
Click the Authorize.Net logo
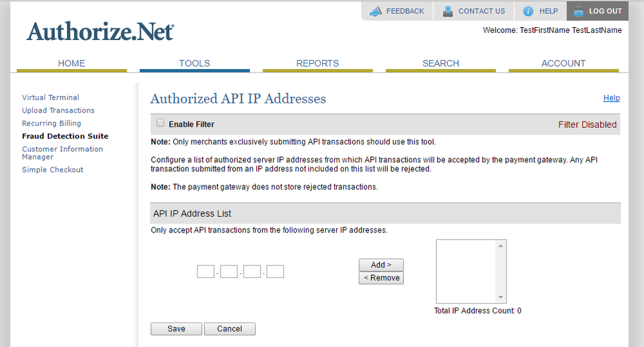pyautogui.click(x=100, y=31)
